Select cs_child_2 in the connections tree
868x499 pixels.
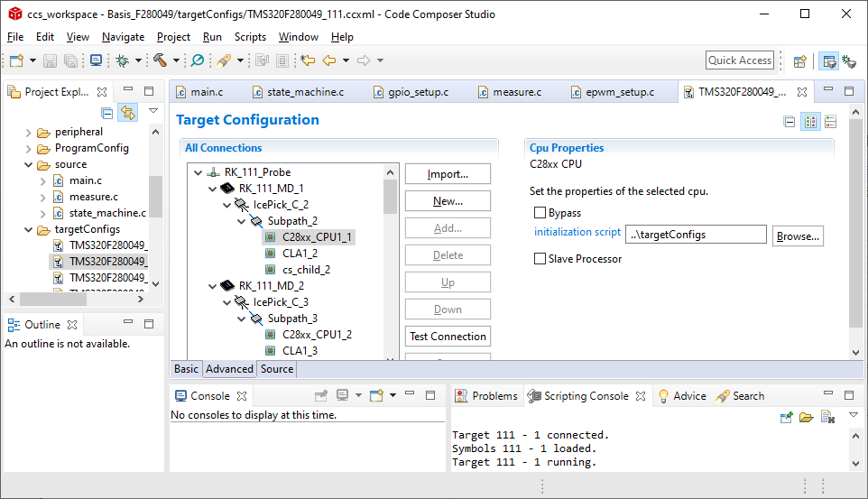[306, 270]
